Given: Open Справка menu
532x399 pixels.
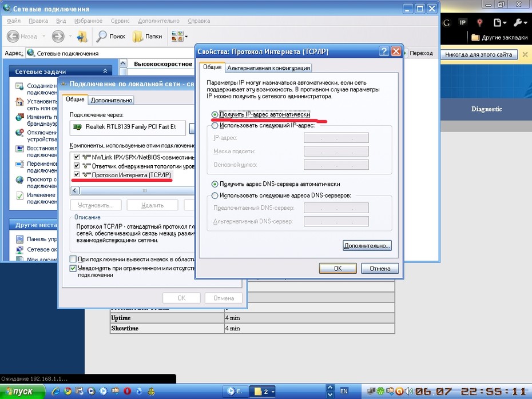Looking at the screenshot, I should (x=199, y=21).
